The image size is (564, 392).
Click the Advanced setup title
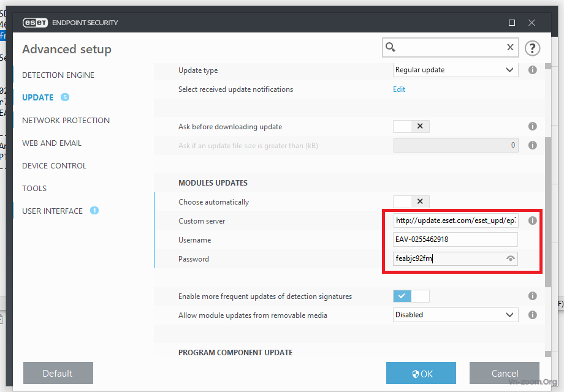coord(67,49)
